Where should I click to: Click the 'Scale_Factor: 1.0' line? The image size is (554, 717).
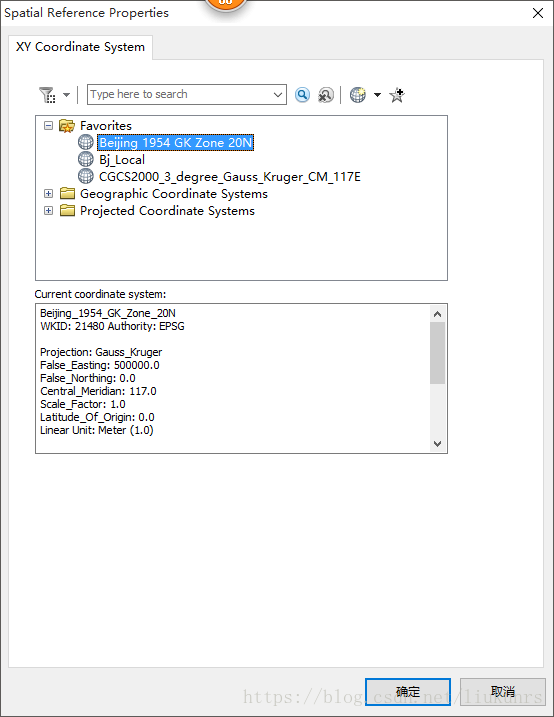pyautogui.click(x=83, y=404)
